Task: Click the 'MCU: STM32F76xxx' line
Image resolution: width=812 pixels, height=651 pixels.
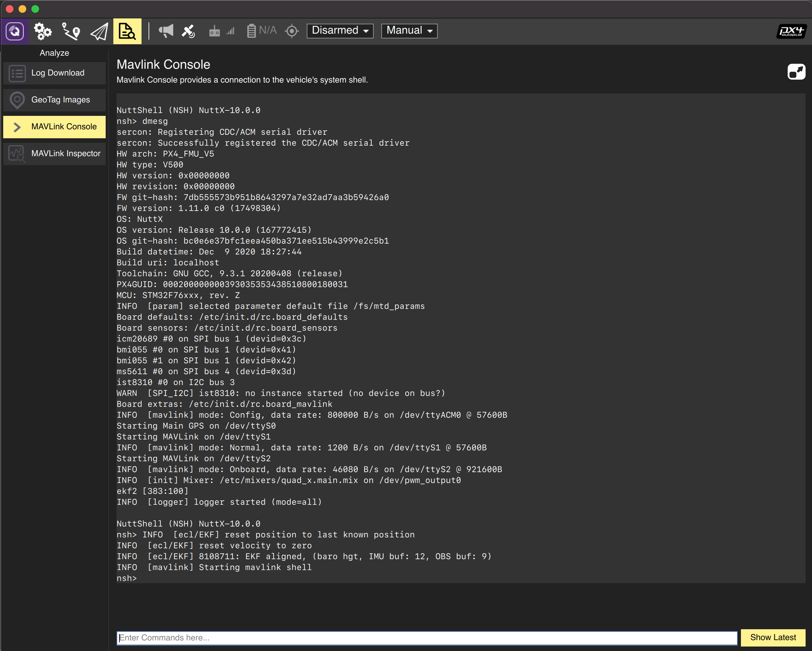Action: [178, 295]
